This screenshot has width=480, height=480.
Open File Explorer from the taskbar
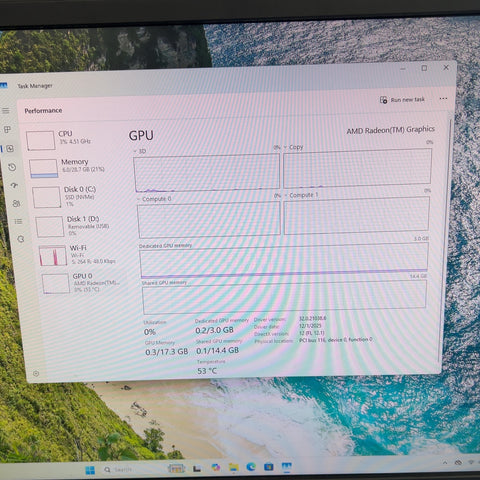click(233, 467)
